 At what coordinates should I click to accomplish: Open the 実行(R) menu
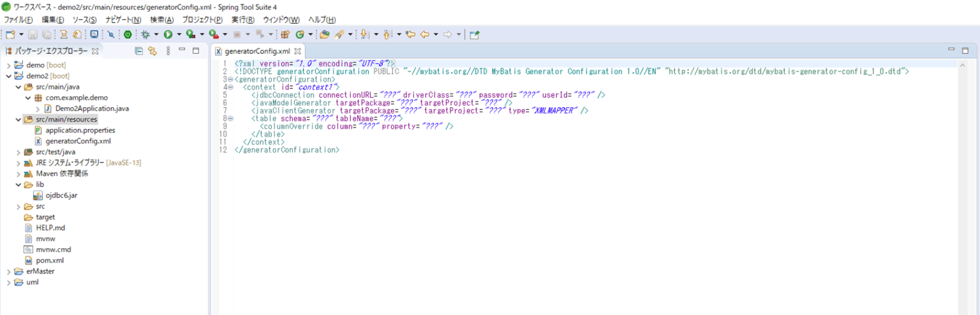tap(242, 20)
